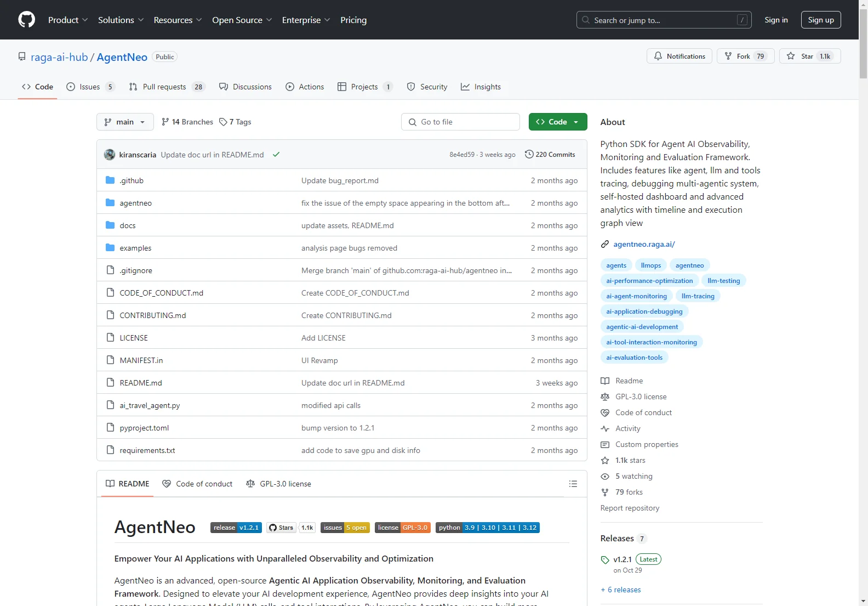Screen dimensions: 868x606
Task: Open the raga-ai-hub owner link
Action: [59, 57]
